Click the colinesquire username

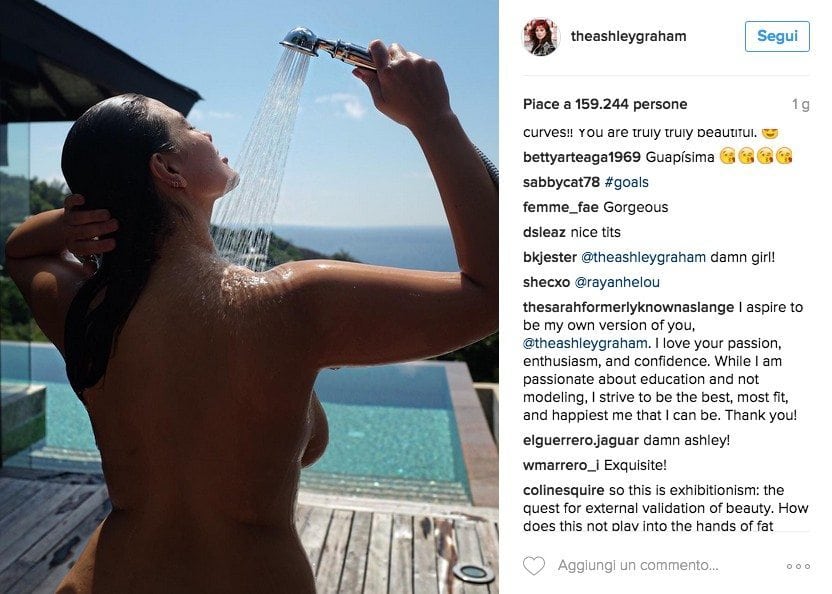[x=564, y=490]
